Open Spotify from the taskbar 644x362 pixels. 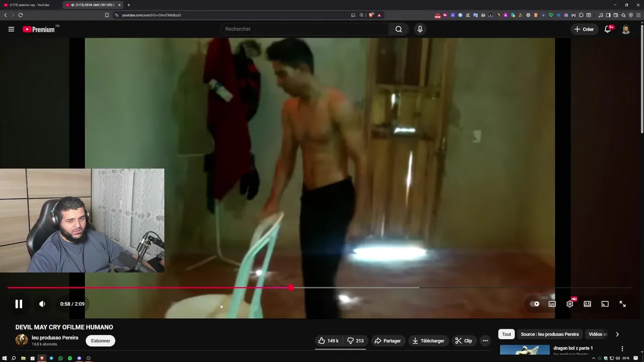pos(70,358)
